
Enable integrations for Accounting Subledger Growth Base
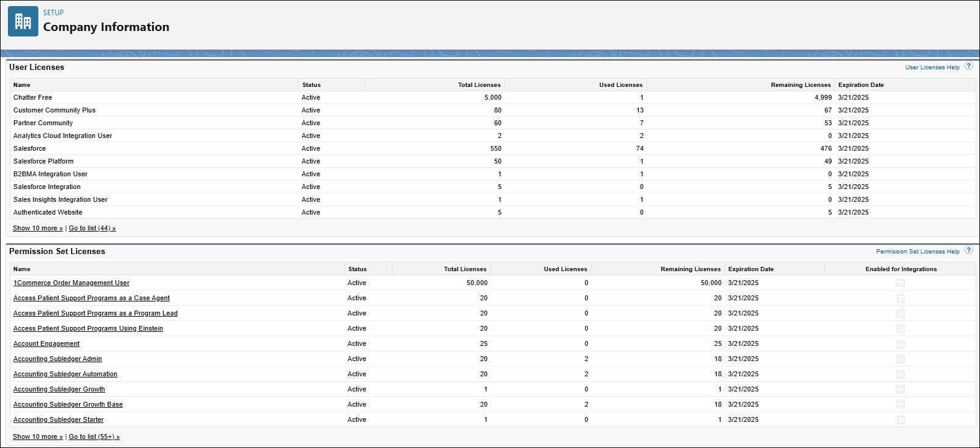click(x=900, y=405)
